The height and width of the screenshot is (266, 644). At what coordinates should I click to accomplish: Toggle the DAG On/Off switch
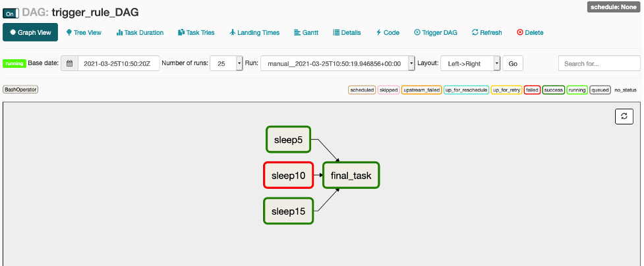pyautogui.click(x=11, y=13)
